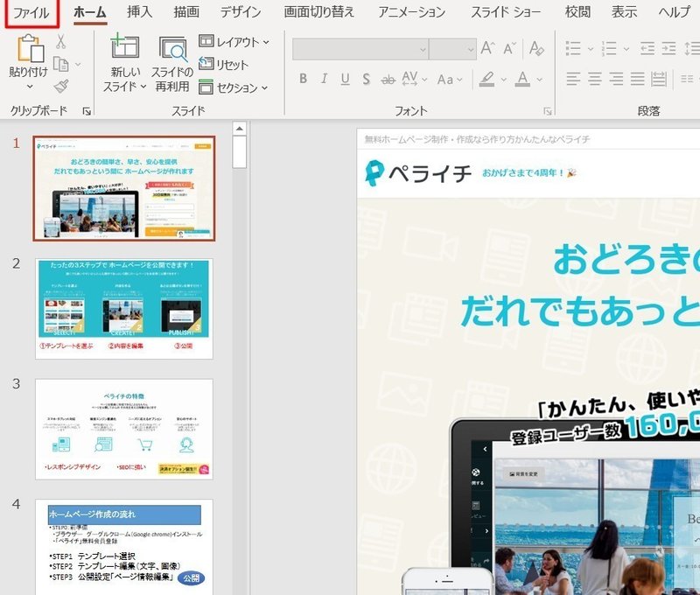
Task: Click the numbered list icon
Action: pos(609,48)
